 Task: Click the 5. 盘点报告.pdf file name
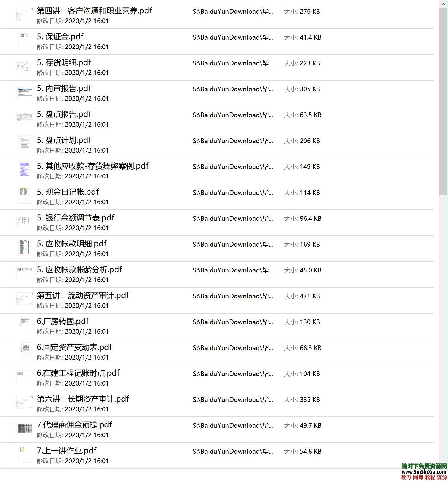coord(64,115)
